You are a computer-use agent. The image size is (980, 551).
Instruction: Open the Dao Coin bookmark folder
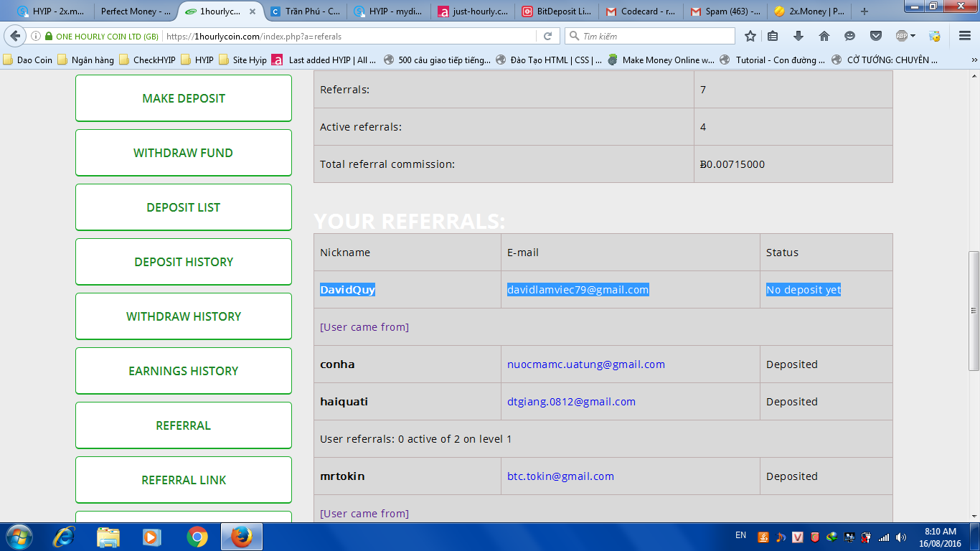[29, 60]
